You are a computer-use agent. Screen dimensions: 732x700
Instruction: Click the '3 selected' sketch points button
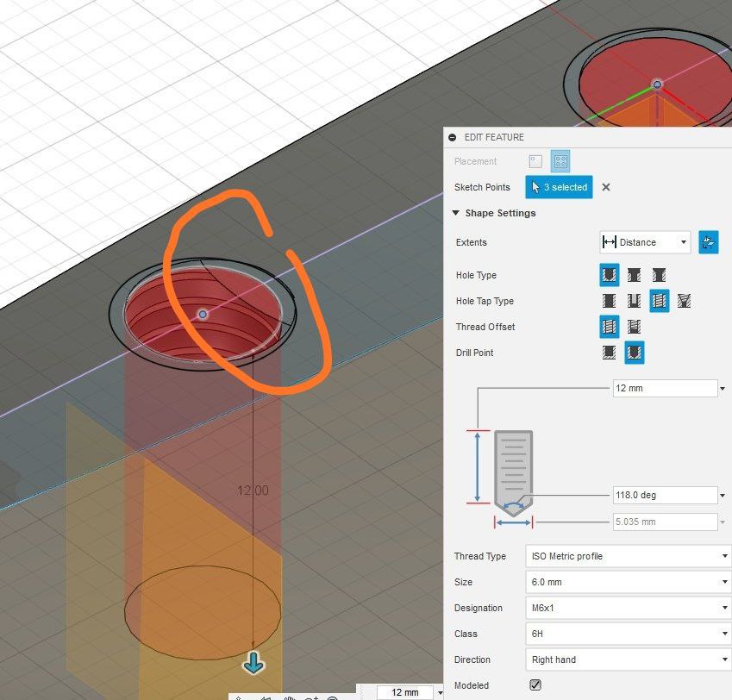(559, 187)
